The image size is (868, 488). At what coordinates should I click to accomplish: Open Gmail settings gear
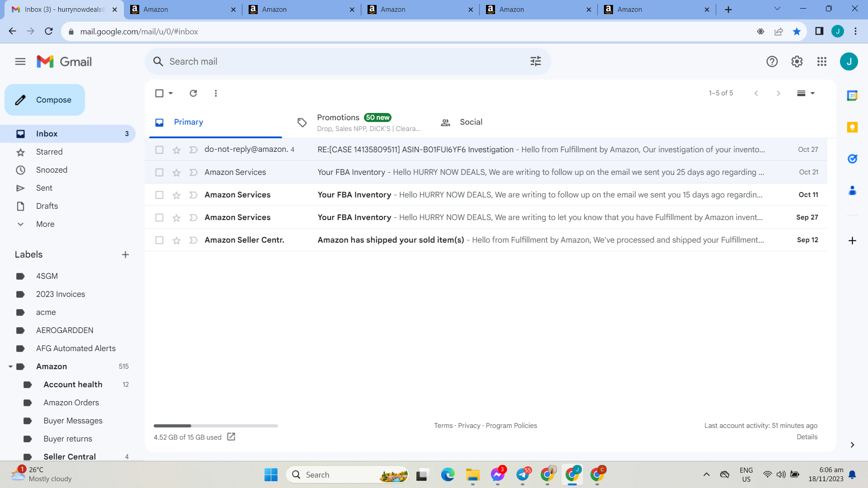(x=797, y=61)
